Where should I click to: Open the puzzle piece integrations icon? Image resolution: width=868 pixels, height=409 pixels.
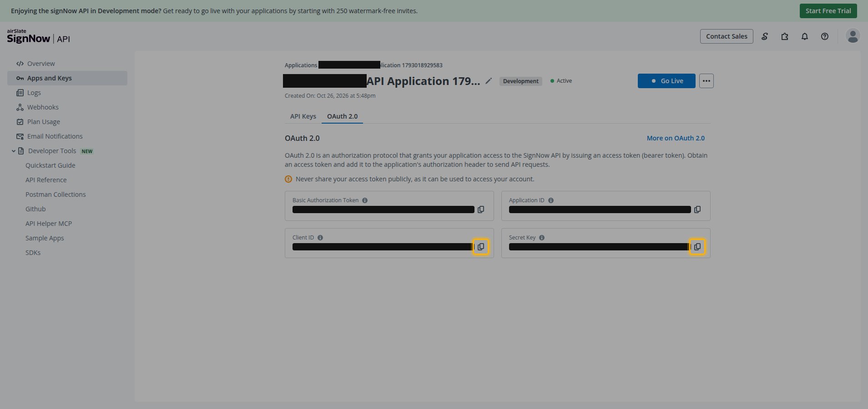(785, 36)
